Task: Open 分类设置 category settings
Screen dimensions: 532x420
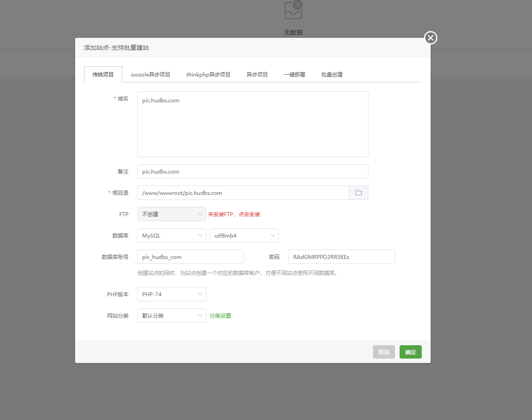Action: (220, 315)
